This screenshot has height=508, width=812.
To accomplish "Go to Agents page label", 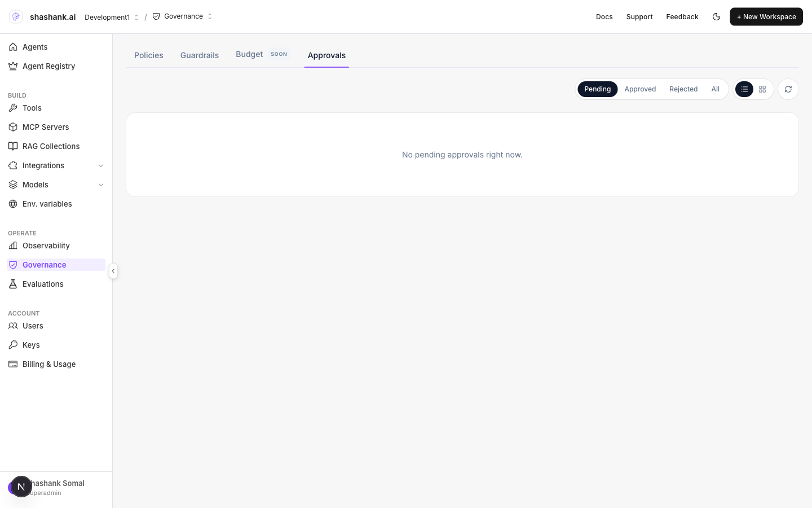I will click(35, 47).
